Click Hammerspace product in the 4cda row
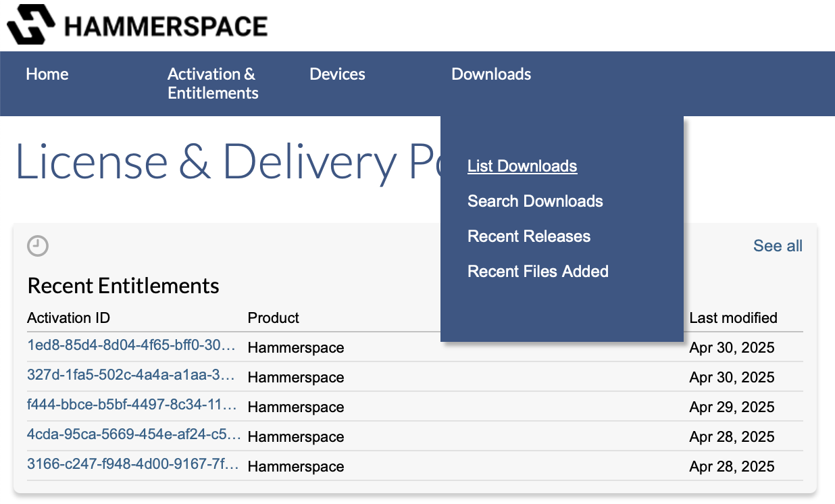The height and width of the screenshot is (504, 835). click(296, 437)
